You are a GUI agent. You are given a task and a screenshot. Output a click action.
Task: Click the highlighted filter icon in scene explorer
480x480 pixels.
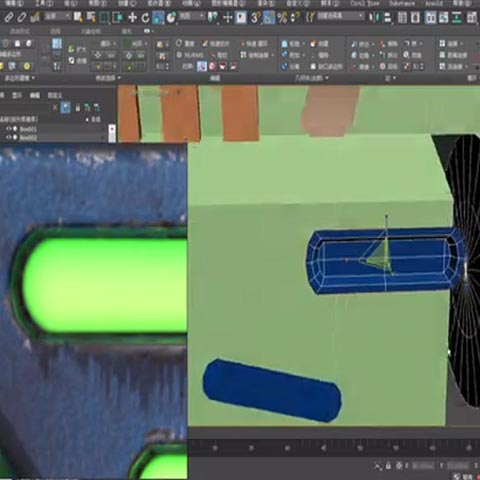(66, 107)
